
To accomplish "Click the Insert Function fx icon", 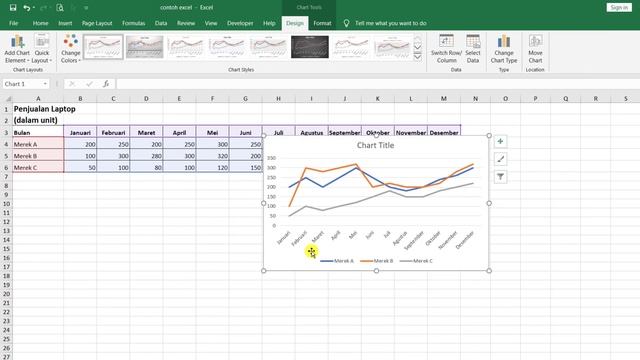I will (x=106, y=84).
